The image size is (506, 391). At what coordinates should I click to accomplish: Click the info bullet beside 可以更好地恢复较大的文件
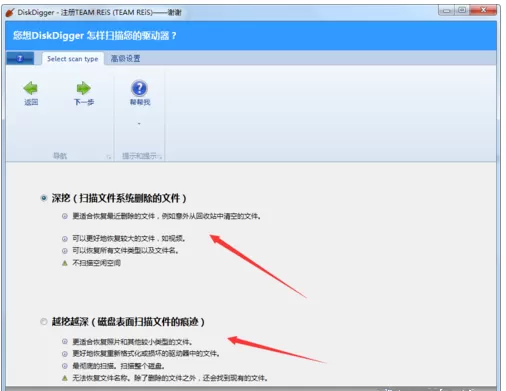(65, 239)
